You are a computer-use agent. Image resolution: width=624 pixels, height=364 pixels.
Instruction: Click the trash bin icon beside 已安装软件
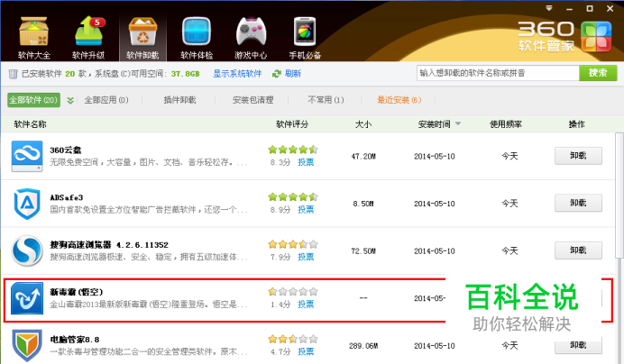(14, 74)
